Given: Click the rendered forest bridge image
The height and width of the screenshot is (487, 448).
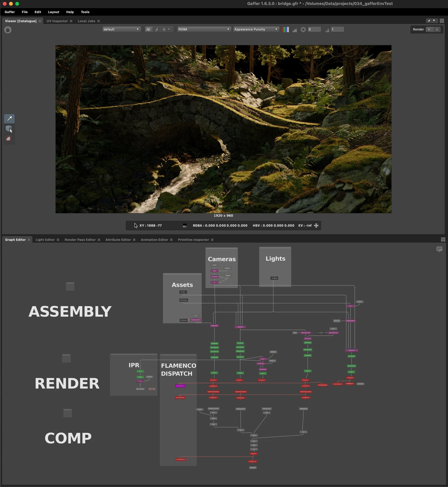Looking at the screenshot, I should (x=223, y=129).
